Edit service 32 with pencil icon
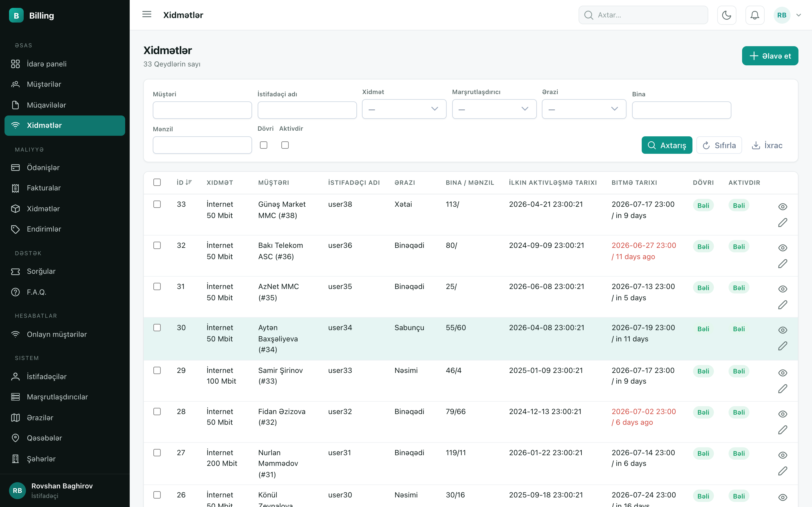Screen dimensions: 812x507 782,264
